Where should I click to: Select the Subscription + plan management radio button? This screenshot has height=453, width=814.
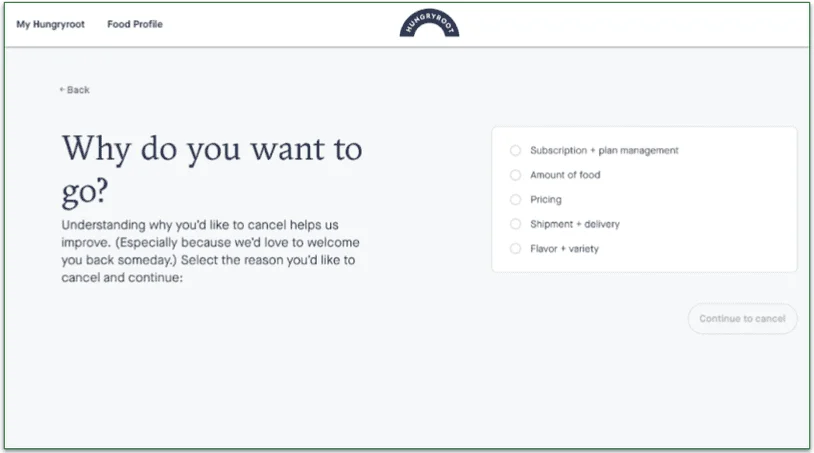tap(516, 151)
